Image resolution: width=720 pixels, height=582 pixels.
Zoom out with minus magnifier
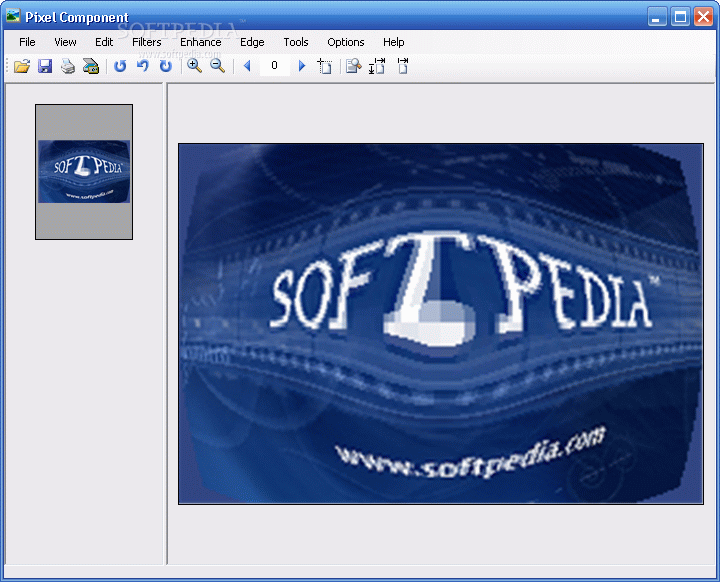point(218,66)
